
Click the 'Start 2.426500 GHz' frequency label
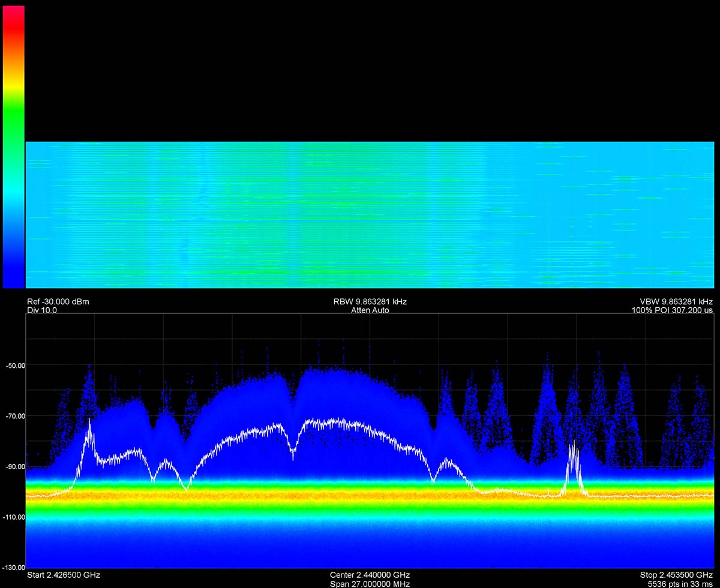pos(63,575)
